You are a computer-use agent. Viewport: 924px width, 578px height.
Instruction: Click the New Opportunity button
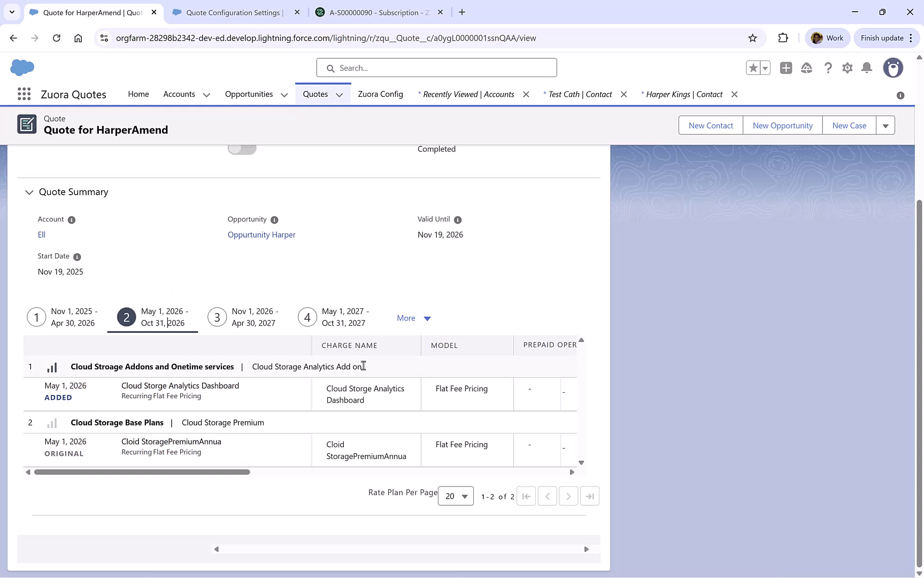coord(782,125)
